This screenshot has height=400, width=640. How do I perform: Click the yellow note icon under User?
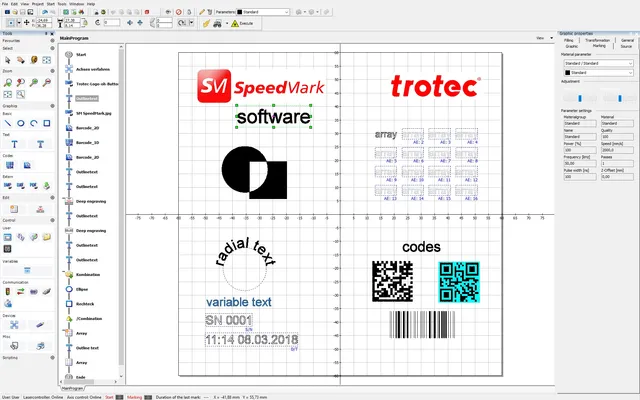pyautogui.click(x=47, y=237)
